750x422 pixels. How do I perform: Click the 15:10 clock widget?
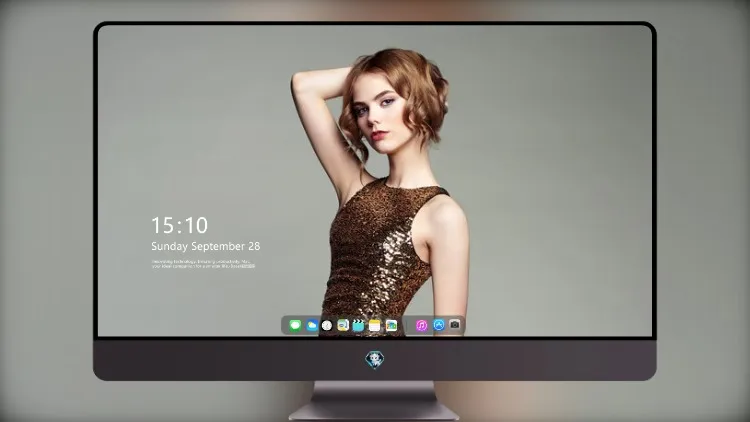[180, 225]
